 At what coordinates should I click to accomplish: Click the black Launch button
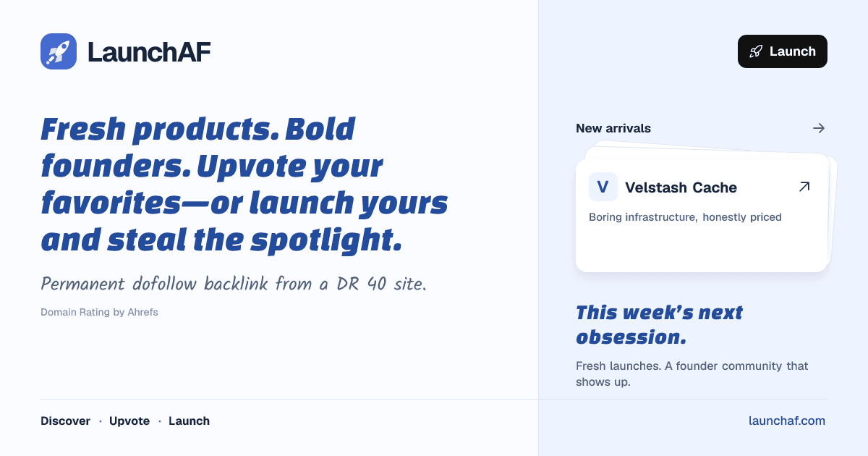coord(783,51)
